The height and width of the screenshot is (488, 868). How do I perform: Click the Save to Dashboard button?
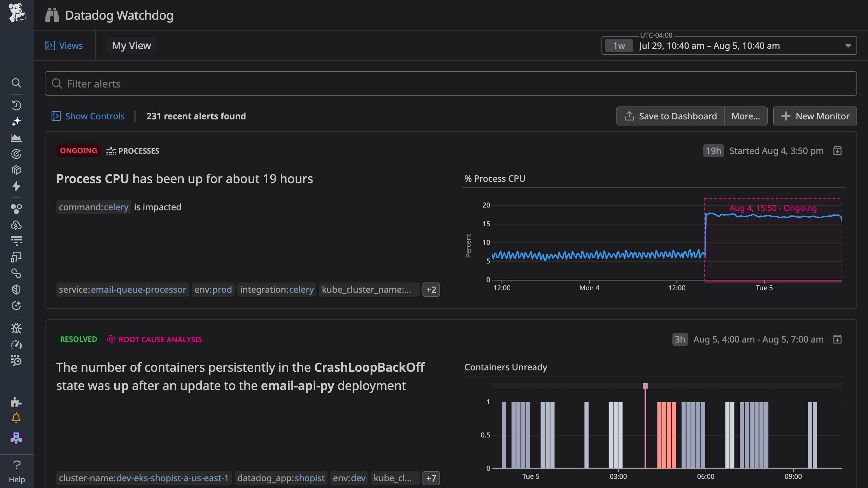[x=670, y=116]
